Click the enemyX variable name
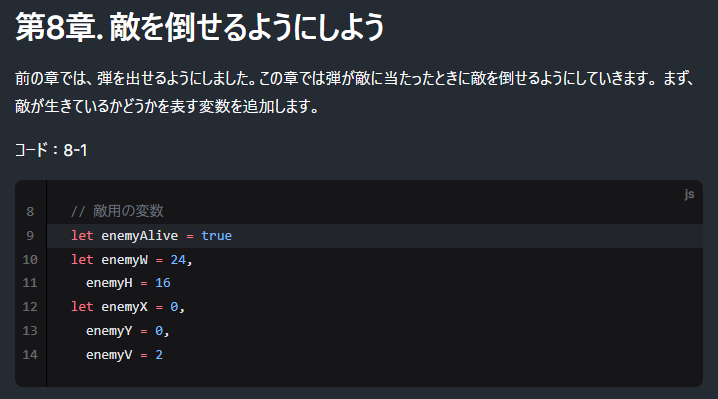Viewport: 718px width, 399px height. point(125,307)
